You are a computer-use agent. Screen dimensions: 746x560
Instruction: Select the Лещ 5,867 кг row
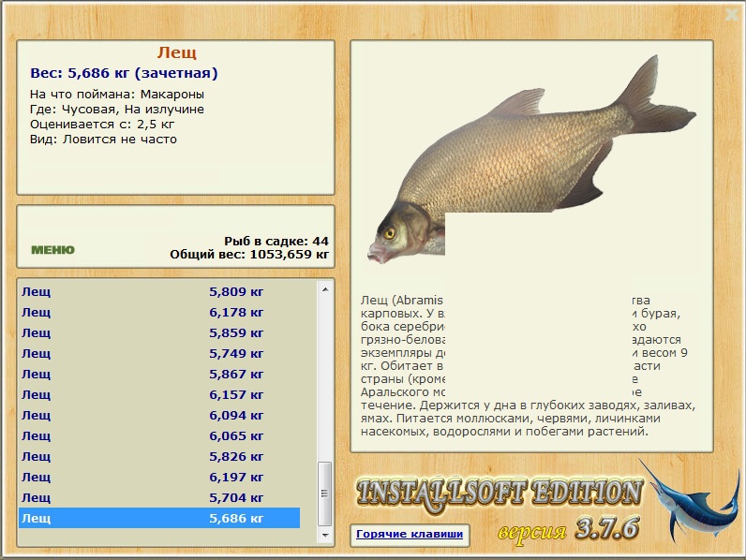coord(159,375)
